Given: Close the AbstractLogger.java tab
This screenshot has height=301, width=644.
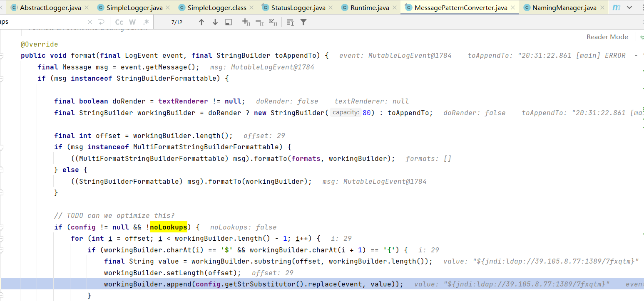Looking at the screenshot, I should click(x=86, y=7).
